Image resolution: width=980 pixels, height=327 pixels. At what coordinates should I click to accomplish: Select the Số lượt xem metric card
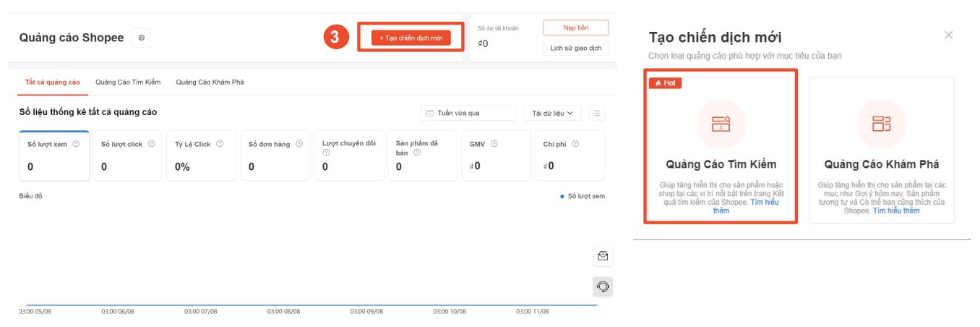(54, 156)
